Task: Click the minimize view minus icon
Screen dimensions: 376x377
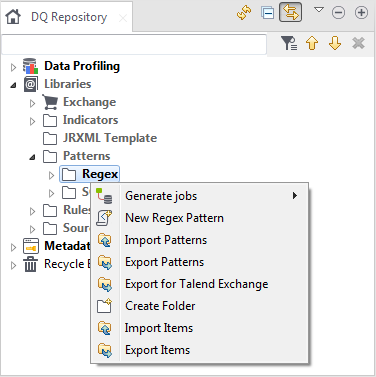Action: pos(338,13)
